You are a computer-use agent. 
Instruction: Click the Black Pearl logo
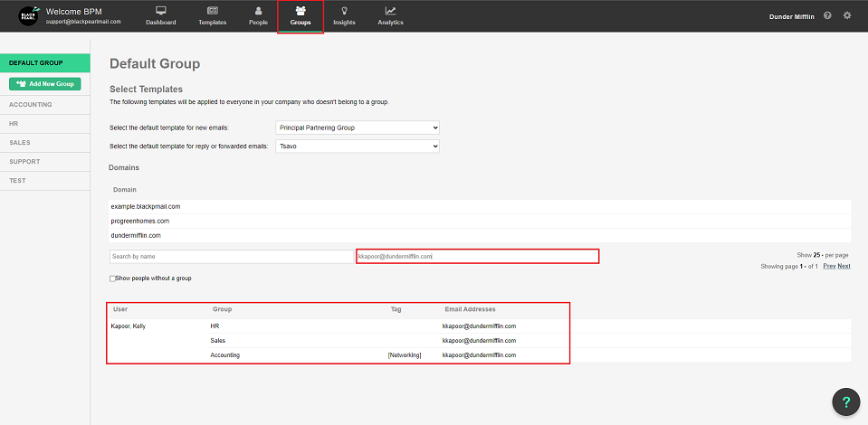pyautogui.click(x=29, y=16)
